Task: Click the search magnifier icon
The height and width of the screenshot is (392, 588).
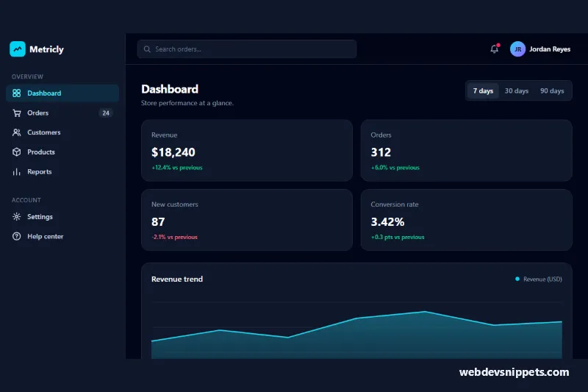Action: [147, 49]
